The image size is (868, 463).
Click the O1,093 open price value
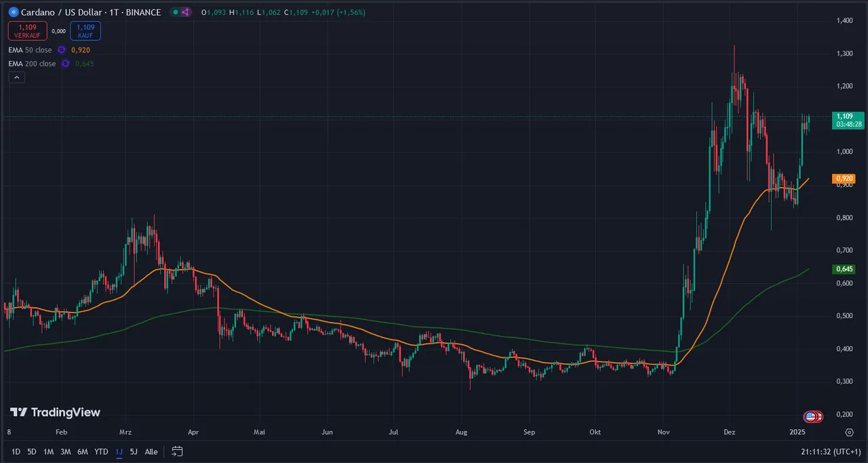click(x=214, y=12)
